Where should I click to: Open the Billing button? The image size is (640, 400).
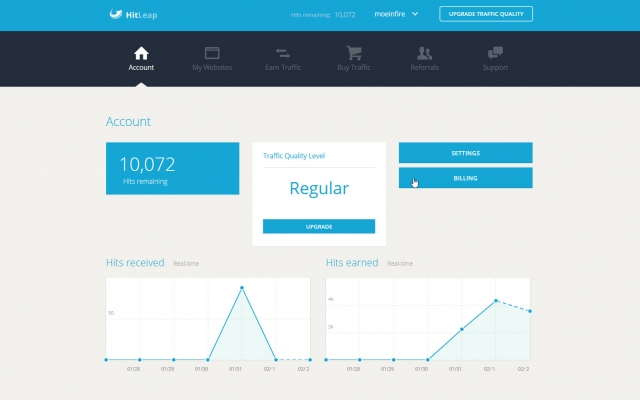pyautogui.click(x=466, y=178)
